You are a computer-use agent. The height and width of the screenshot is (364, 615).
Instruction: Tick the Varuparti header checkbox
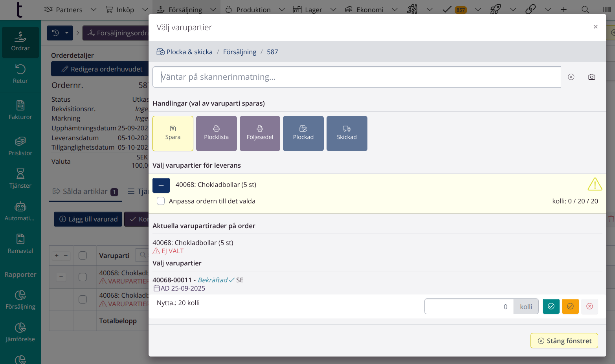pyautogui.click(x=83, y=256)
